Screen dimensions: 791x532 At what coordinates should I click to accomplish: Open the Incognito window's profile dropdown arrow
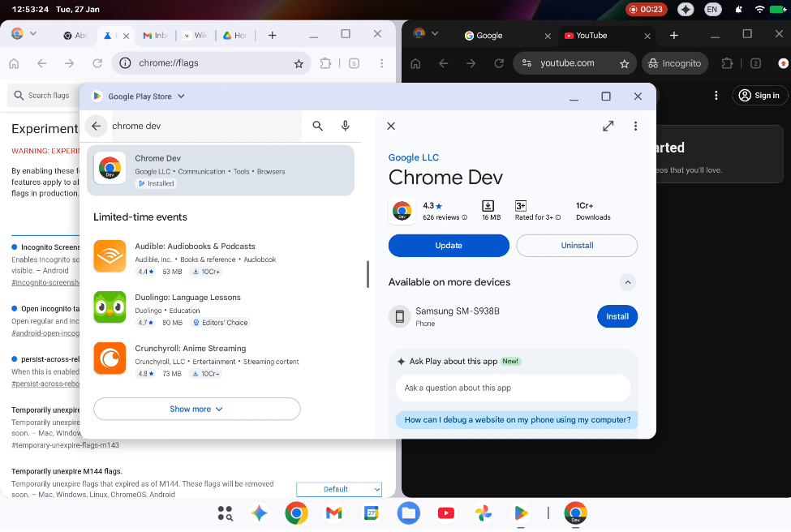tap(435, 34)
